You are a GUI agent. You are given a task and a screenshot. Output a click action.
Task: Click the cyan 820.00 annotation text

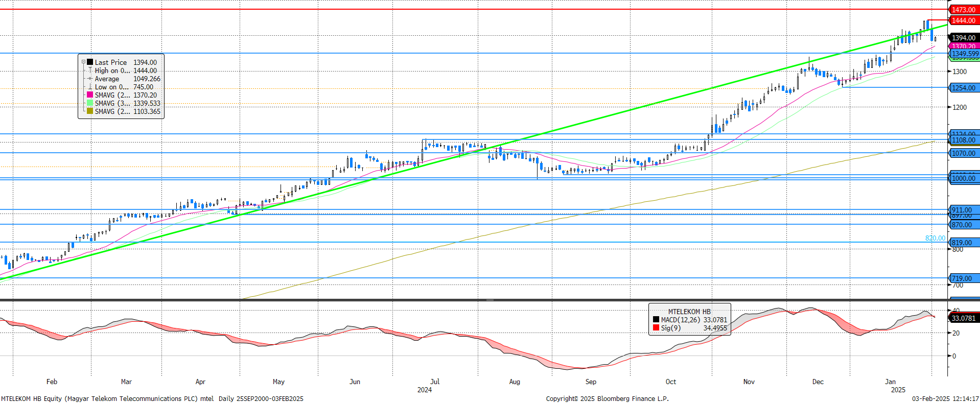pyautogui.click(x=935, y=239)
